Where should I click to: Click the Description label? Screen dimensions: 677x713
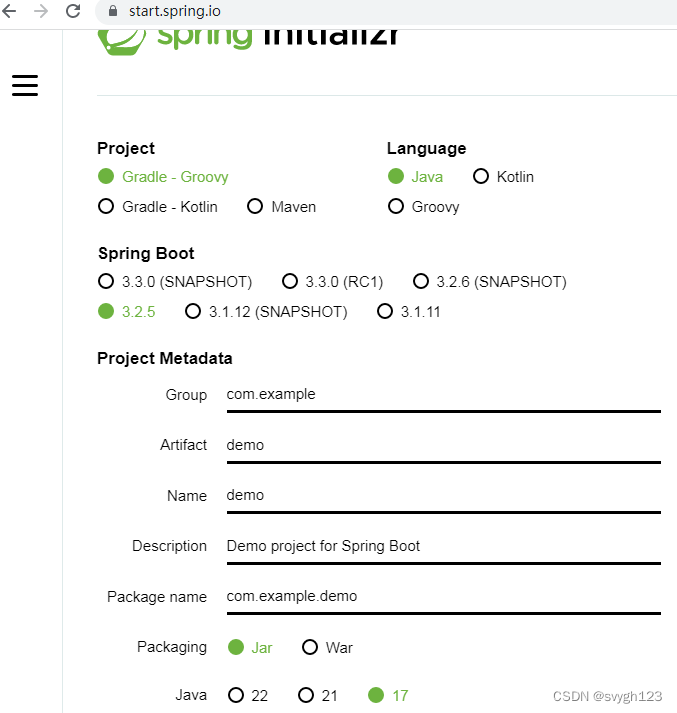(x=170, y=546)
